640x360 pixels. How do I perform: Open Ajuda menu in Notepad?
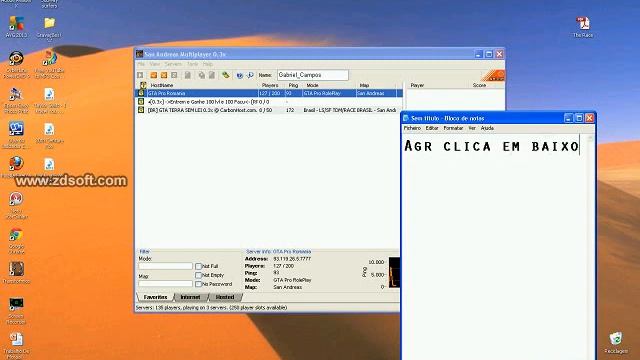point(487,128)
